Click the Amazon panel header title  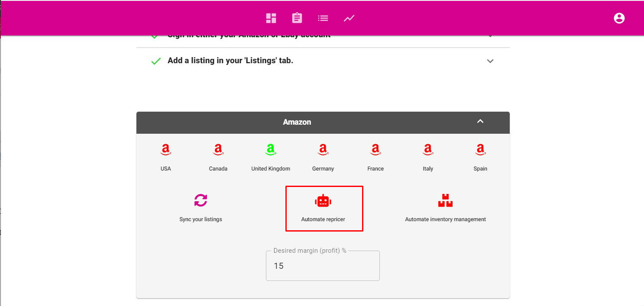tap(297, 122)
